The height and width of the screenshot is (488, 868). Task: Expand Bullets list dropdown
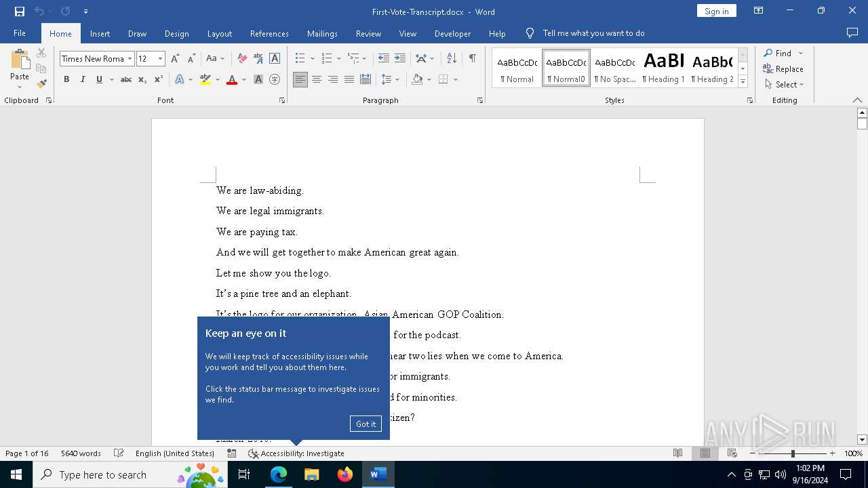(313, 59)
